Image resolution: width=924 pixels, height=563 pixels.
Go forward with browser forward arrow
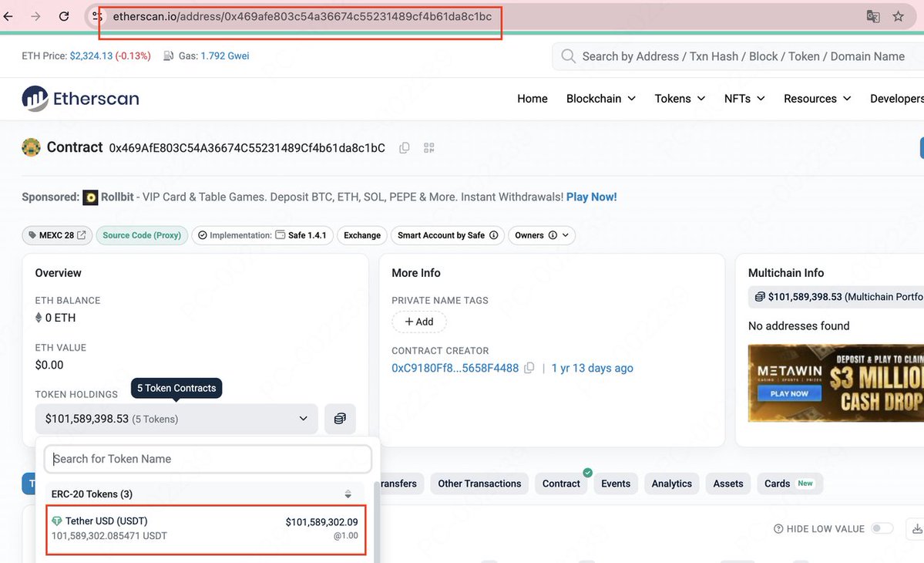tap(36, 16)
